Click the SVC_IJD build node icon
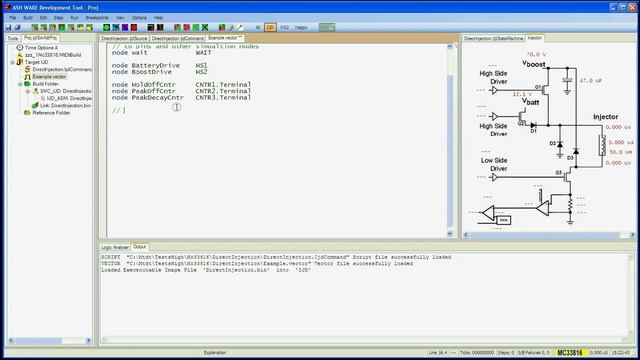The image size is (640, 360). point(35,91)
